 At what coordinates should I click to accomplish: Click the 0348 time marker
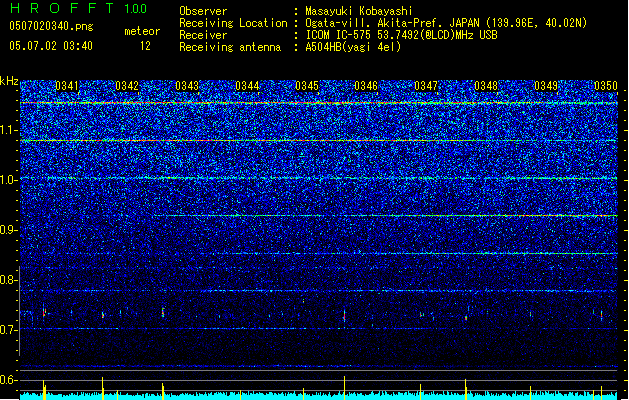(x=486, y=86)
